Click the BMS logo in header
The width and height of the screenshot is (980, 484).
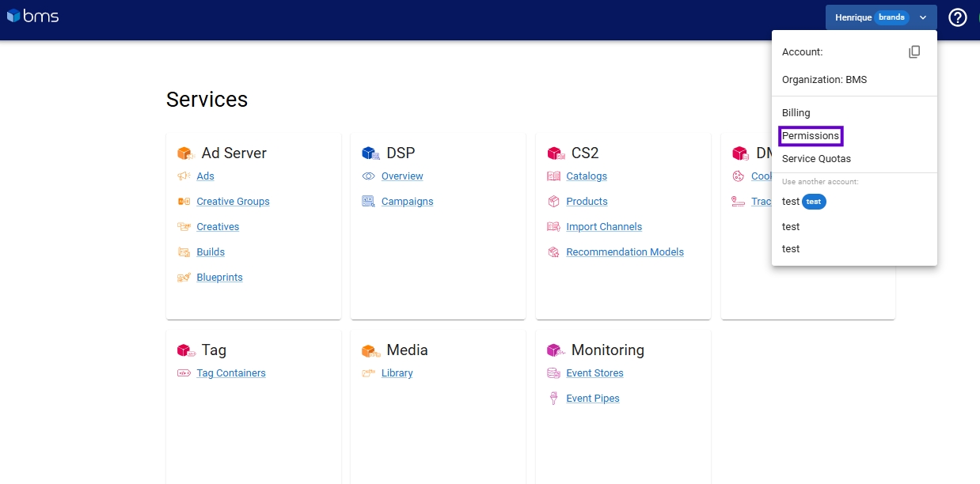click(x=32, y=16)
